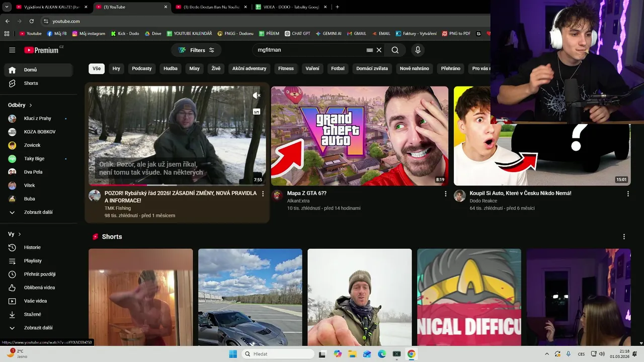644x362 pixels.
Task: Run search with the magnifier button
Action: (x=395, y=50)
